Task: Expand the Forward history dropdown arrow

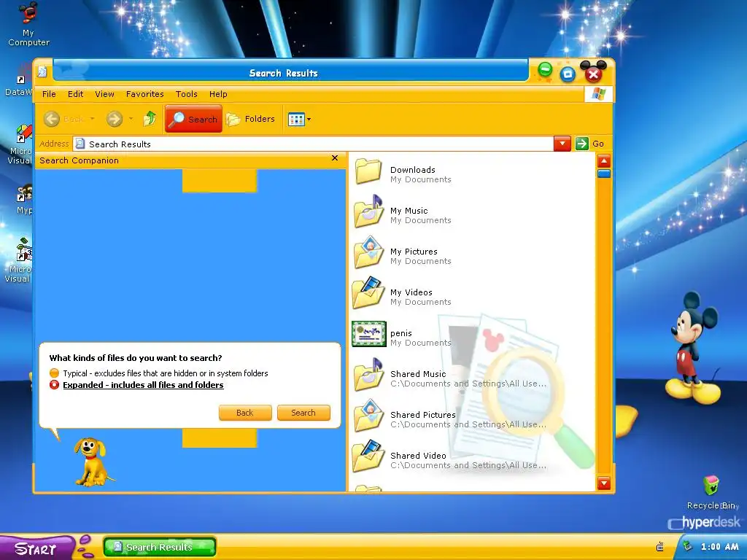Action: click(x=131, y=119)
